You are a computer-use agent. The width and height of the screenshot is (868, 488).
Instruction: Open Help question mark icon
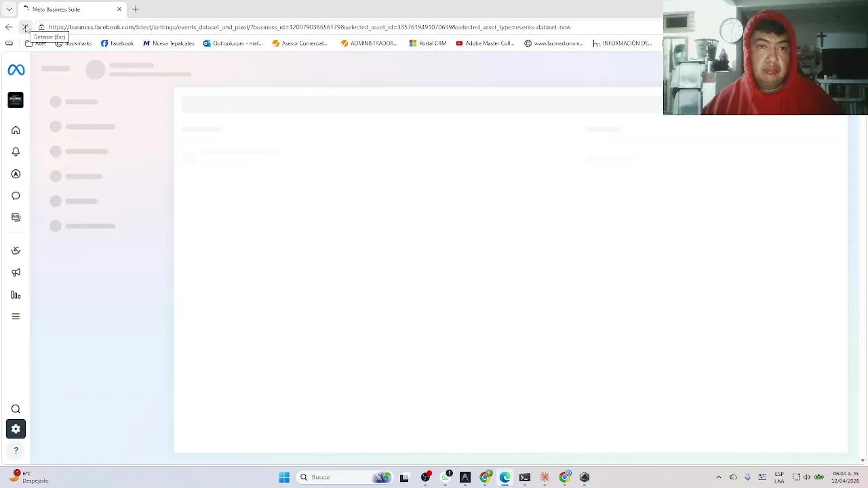[16, 451]
